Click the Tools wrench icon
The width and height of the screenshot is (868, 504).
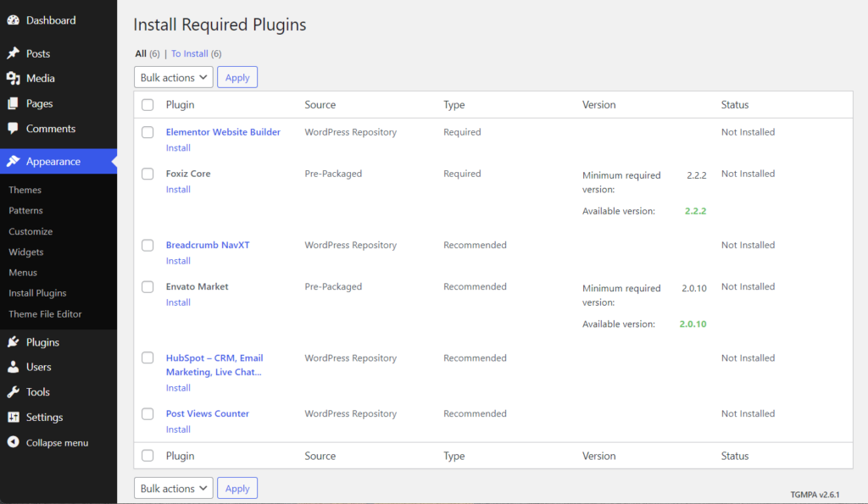tap(14, 392)
